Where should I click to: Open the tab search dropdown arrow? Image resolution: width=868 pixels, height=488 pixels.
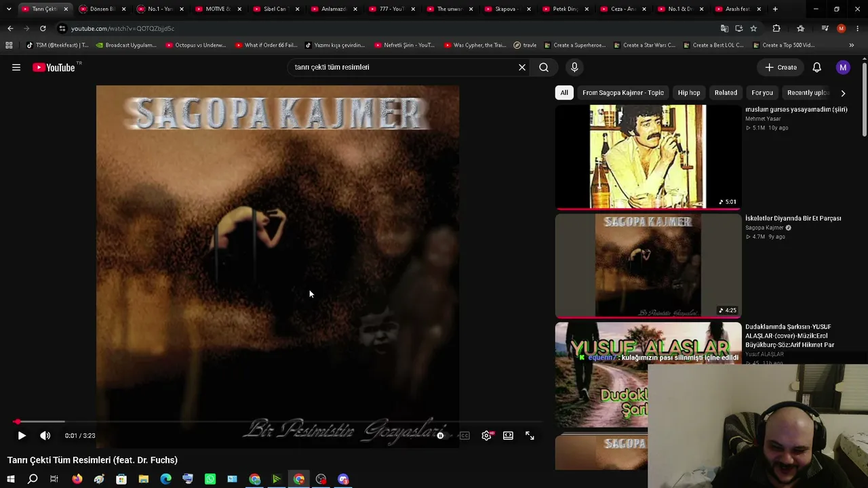click(9, 9)
